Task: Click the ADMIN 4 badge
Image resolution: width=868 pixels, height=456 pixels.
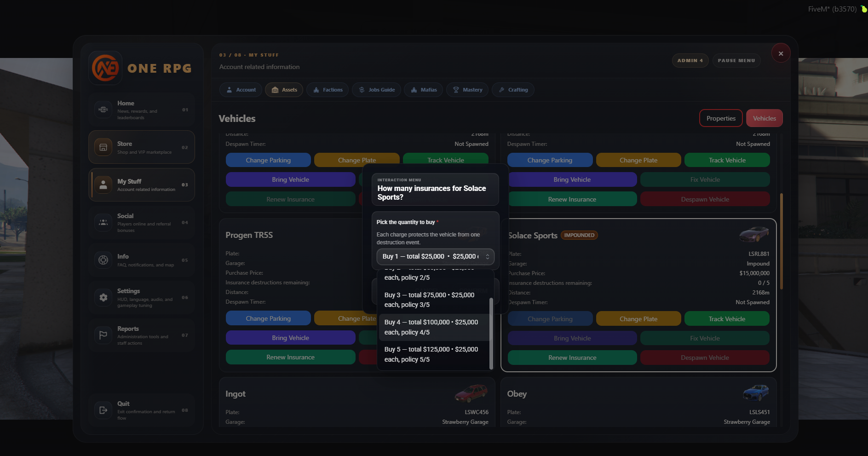Action: tap(690, 60)
